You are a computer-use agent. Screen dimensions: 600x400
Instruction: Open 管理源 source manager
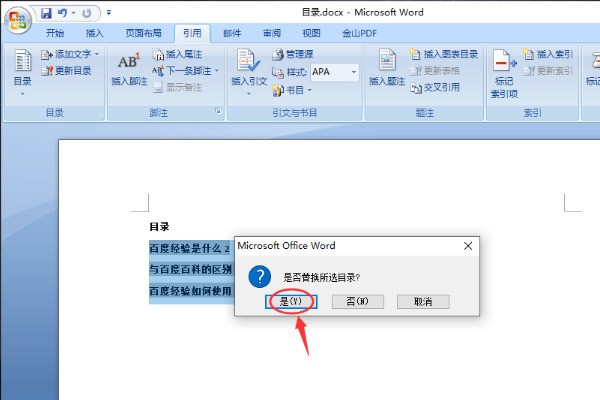pos(293,54)
